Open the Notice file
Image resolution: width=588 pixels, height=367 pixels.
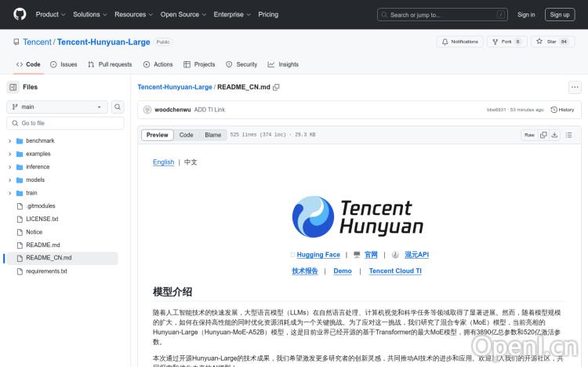[34, 232]
